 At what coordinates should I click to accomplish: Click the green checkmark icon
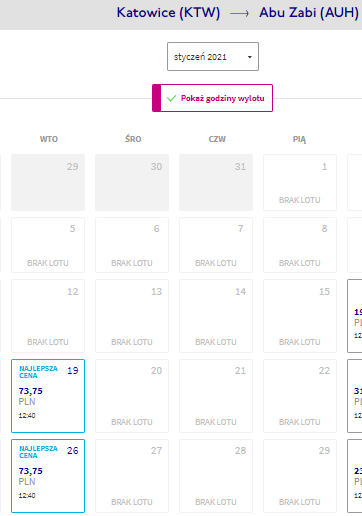click(171, 98)
